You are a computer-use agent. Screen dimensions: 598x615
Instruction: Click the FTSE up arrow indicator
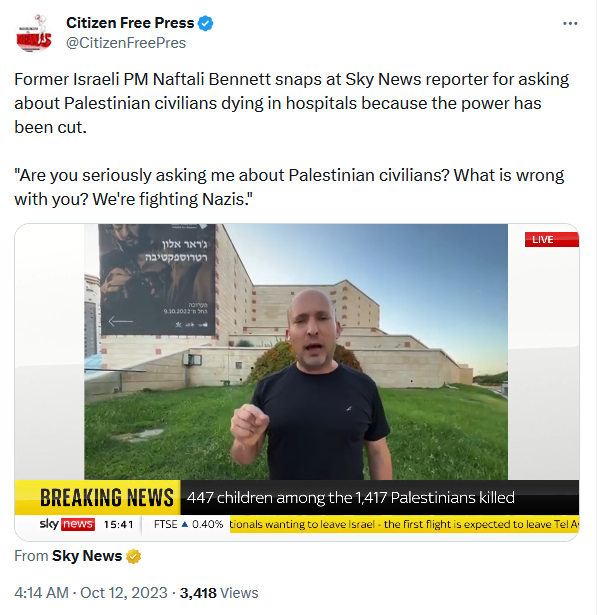click(185, 524)
